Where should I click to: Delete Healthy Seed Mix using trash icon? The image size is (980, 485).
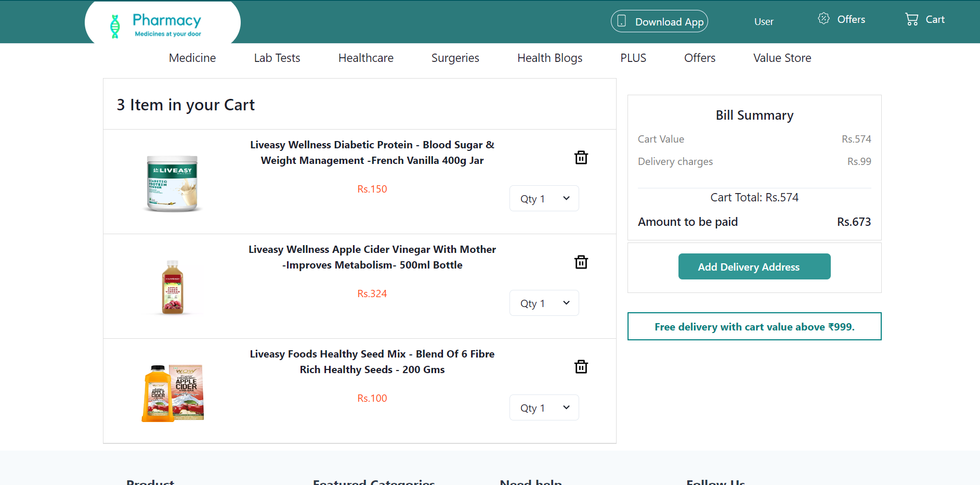click(581, 366)
